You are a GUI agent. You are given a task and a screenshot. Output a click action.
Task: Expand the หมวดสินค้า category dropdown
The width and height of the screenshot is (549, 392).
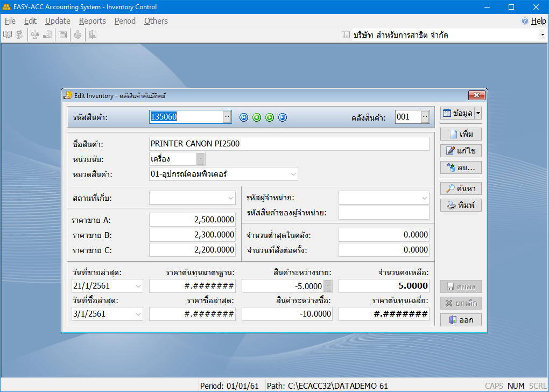293,174
